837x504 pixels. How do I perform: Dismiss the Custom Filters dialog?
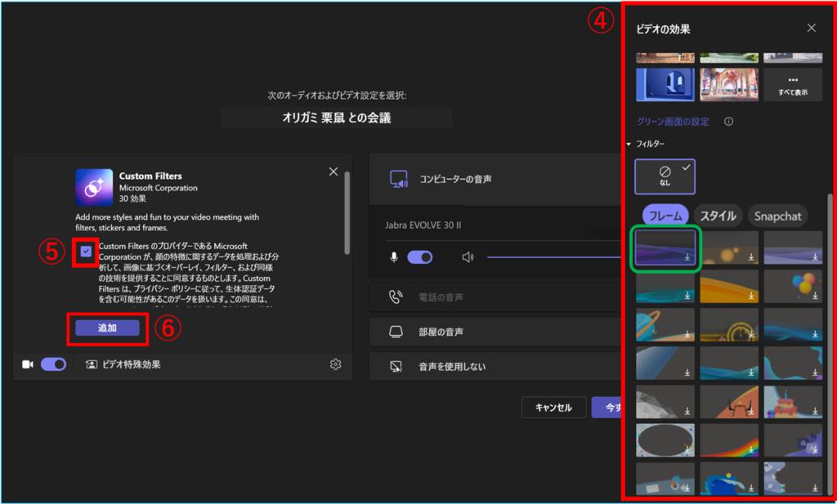click(x=333, y=172)
